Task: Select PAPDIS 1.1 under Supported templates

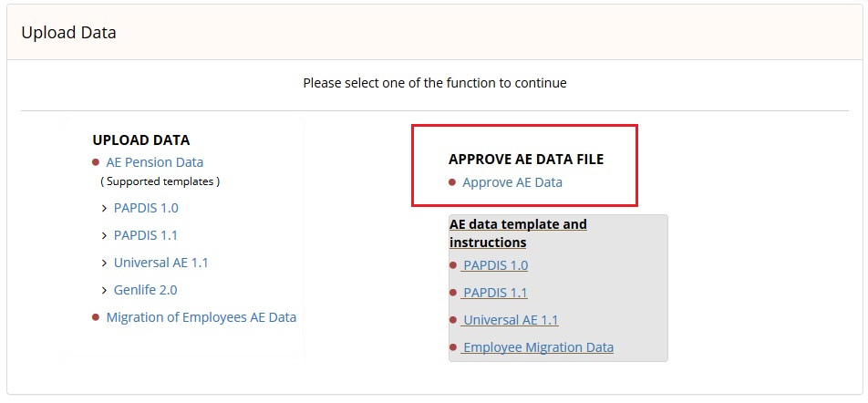Action: point(146,235)
